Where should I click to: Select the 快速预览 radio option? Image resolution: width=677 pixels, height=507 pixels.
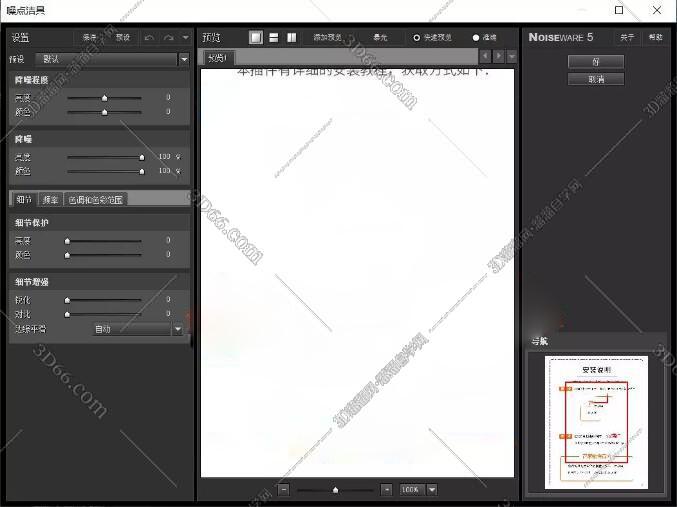pyautogui.click(x=417, y=37)
